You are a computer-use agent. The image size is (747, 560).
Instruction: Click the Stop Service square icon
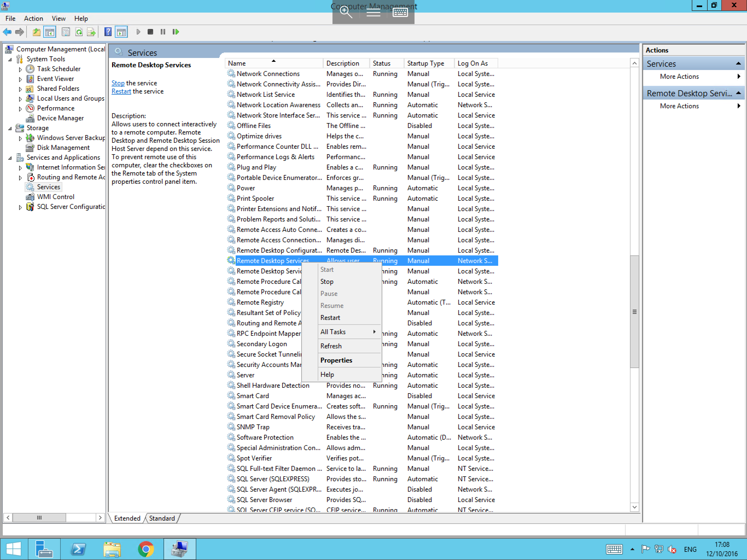click(150, 32)
